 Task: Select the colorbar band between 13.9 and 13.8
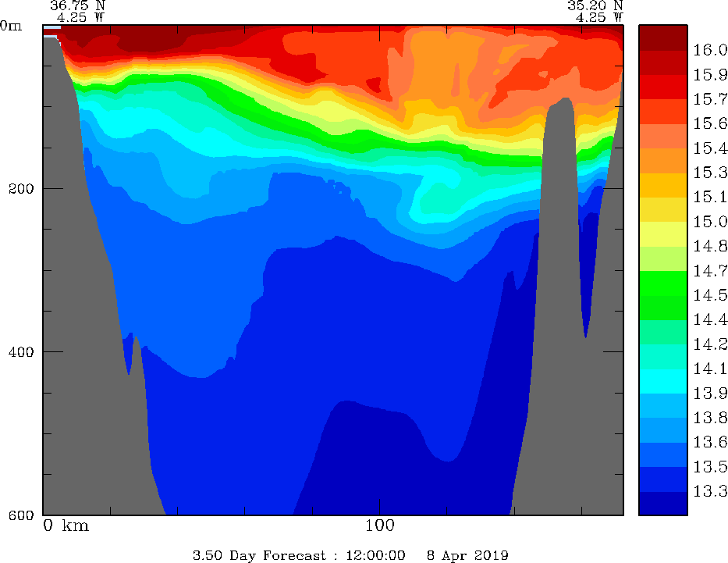663,405
